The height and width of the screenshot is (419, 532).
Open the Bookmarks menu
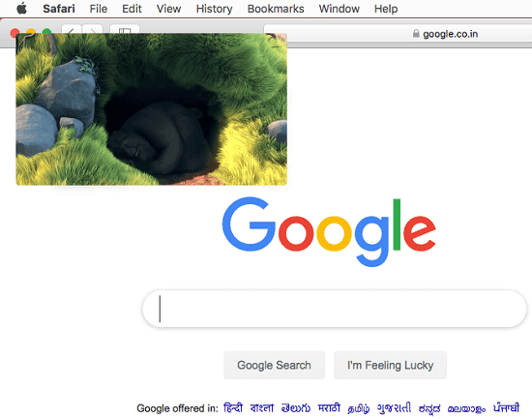pyautogui.click(x=276, y=9)
